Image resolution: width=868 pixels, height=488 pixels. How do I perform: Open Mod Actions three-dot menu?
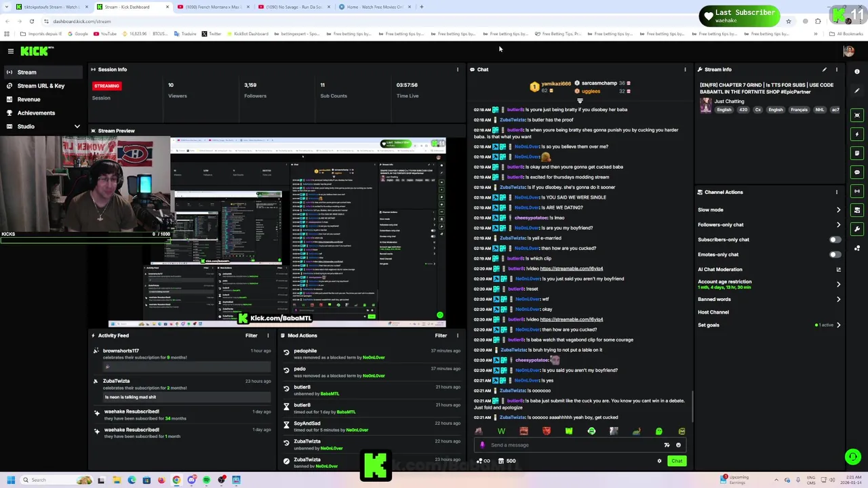click(x=457, y=335)
